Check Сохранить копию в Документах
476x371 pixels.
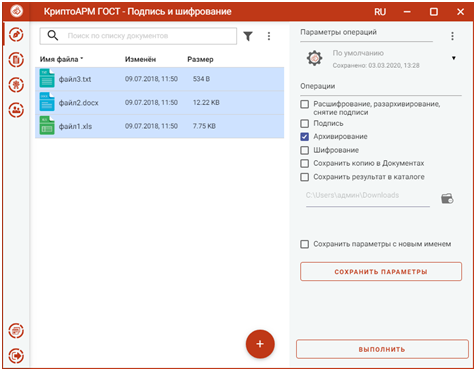tap(304, 163)
